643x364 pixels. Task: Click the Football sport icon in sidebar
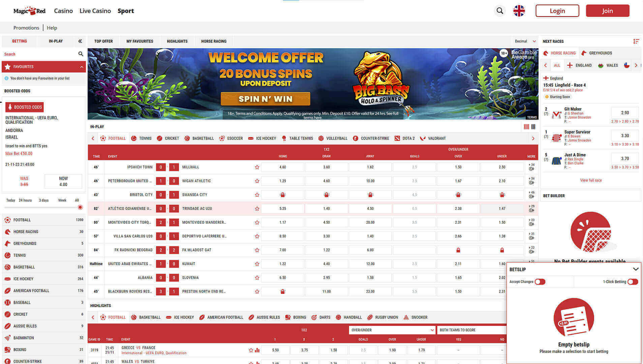point(7,220)
